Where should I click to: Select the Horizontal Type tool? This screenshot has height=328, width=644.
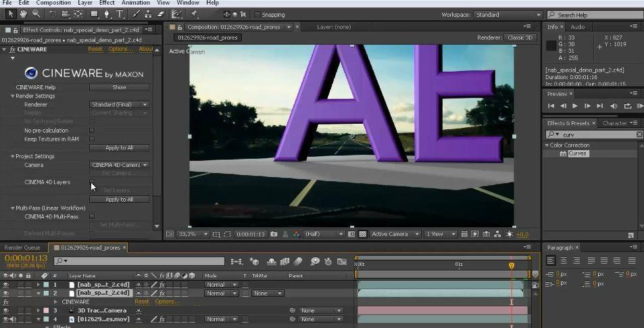coord(120,14)
